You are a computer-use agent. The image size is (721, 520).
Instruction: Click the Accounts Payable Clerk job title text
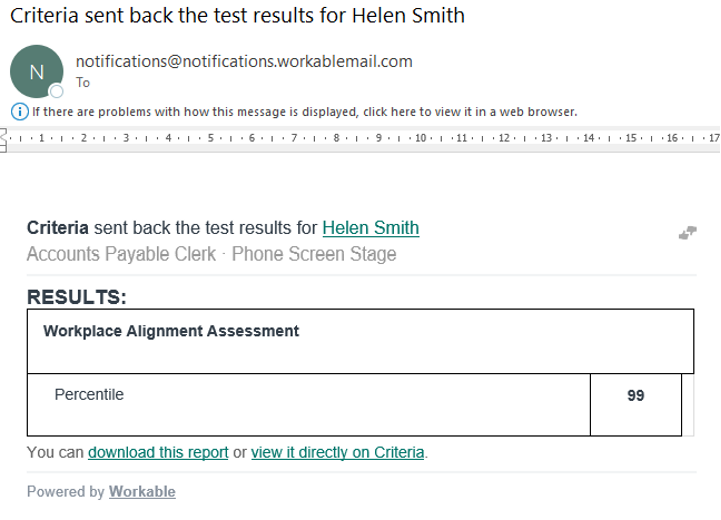tap(121, 254)
